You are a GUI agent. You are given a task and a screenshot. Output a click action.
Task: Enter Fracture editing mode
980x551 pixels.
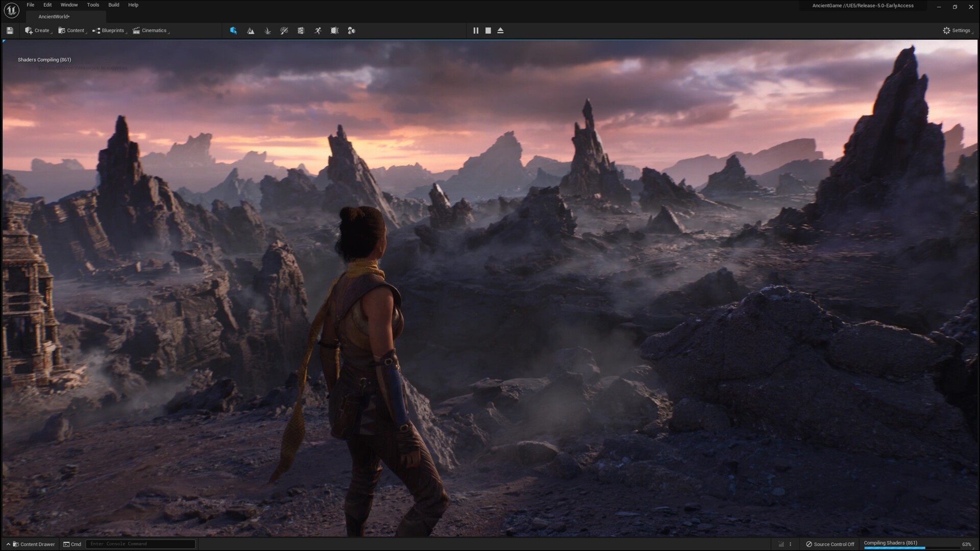point(301,31)
